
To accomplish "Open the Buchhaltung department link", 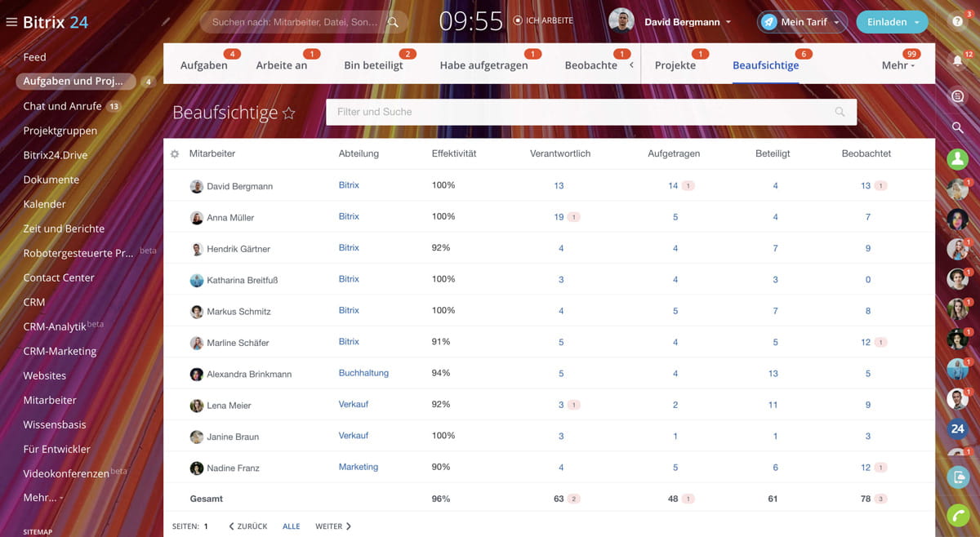I will click(x=363, y=373).
